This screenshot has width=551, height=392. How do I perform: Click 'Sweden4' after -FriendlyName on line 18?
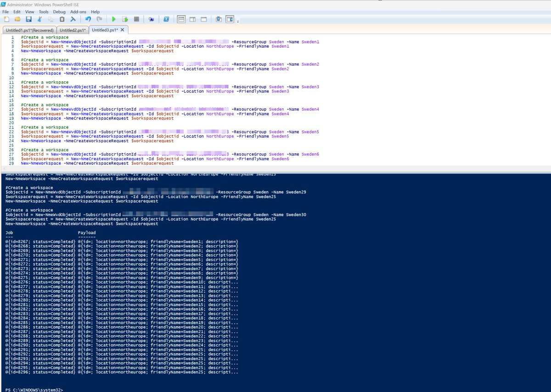[280, 114]
